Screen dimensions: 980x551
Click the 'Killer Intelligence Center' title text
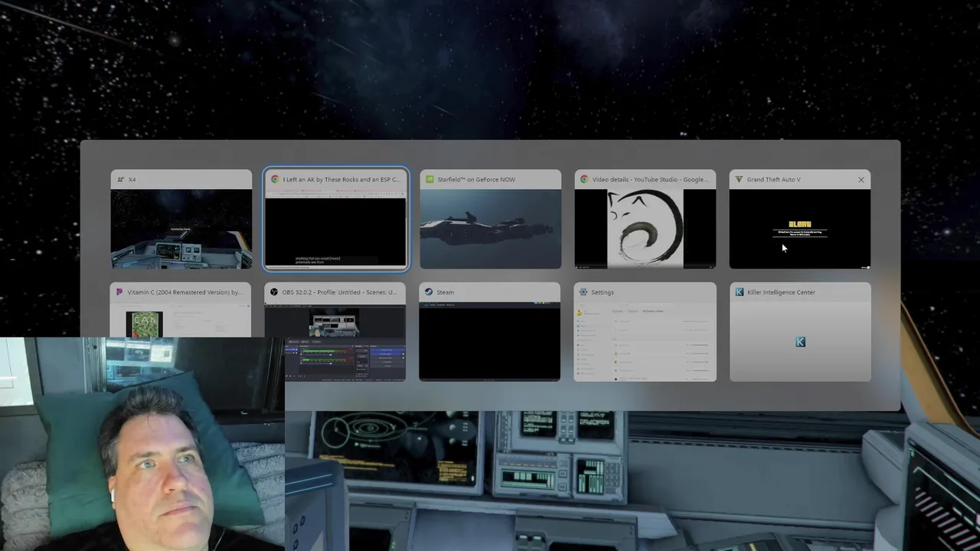(781, 292)
